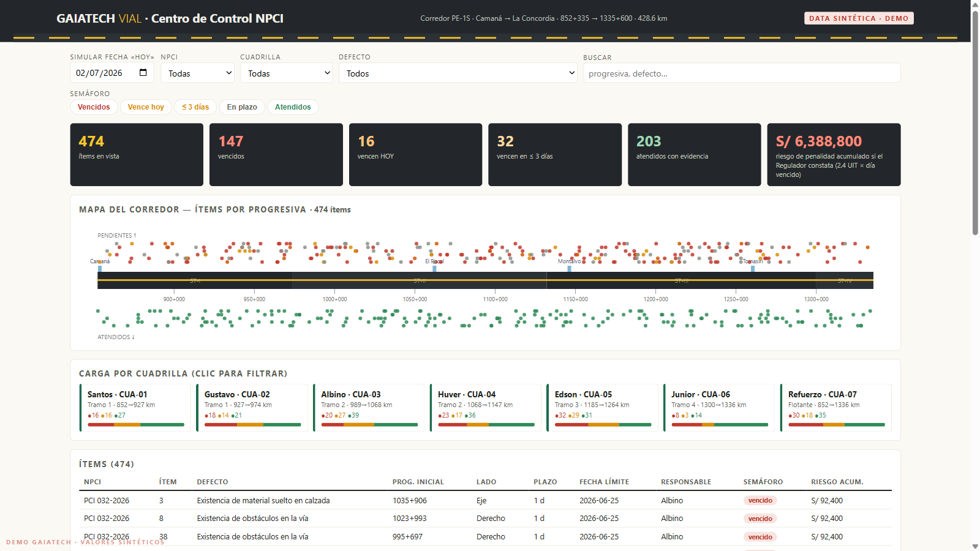
Task: Click the Refuerzo CUA-07 load progress bar
Action: [x=837, y=424]
